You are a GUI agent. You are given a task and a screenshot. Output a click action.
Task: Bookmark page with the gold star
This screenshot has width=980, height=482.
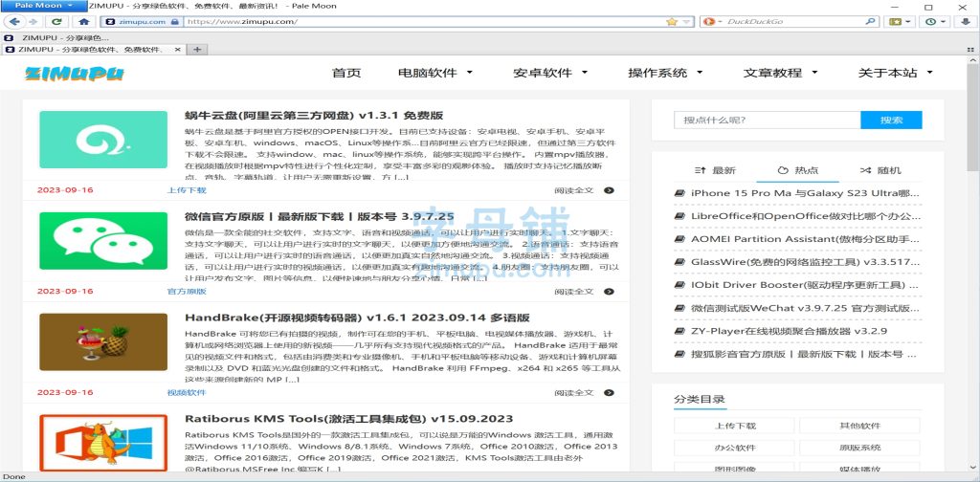click(x=671, y=22)
